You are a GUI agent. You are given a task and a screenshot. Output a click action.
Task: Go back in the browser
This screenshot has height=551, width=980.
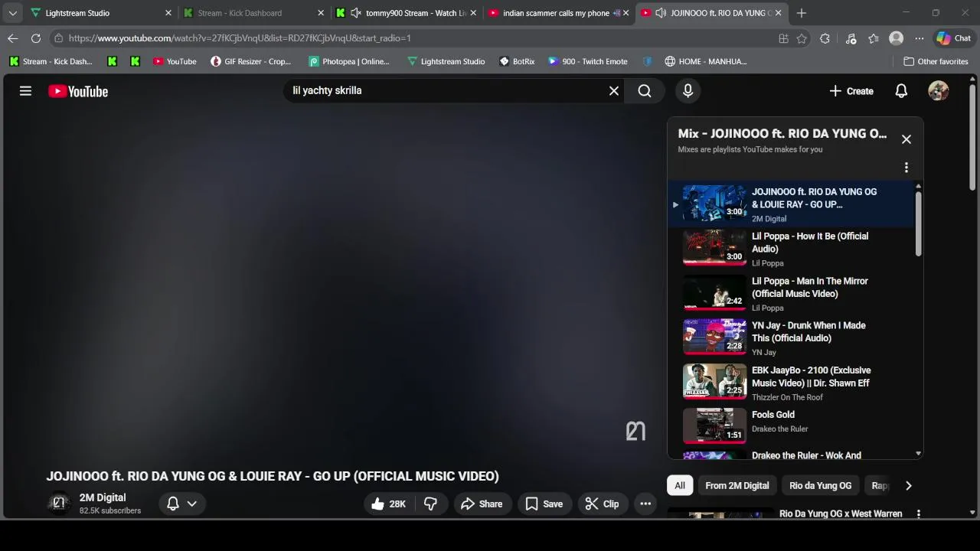13,38
